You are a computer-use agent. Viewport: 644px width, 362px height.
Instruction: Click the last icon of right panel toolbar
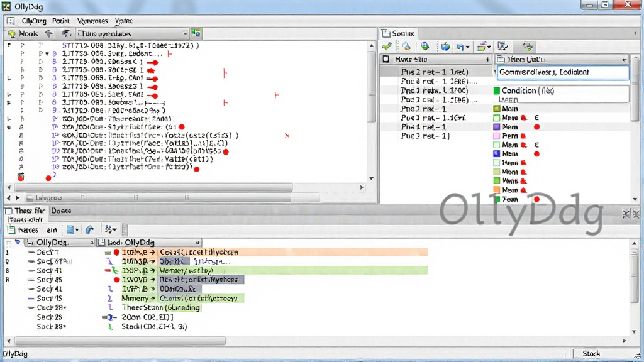click(x=528, y=47)
